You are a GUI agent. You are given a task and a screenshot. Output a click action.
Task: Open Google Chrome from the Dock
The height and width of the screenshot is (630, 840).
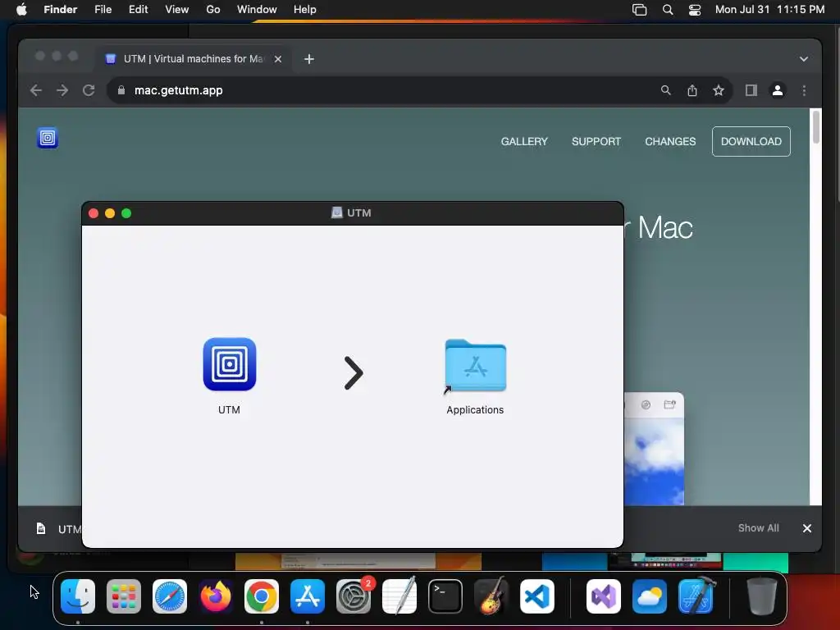(262, 596)
